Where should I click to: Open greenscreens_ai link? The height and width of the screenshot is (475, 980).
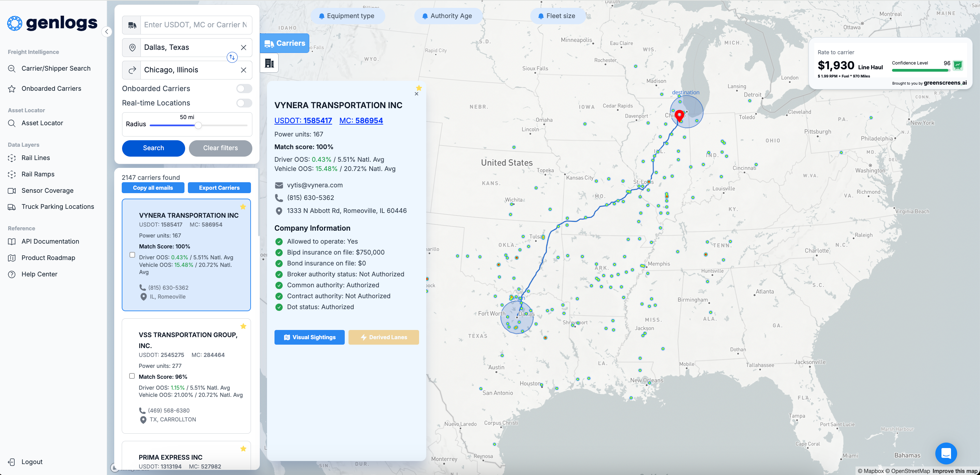pos(945,83)
